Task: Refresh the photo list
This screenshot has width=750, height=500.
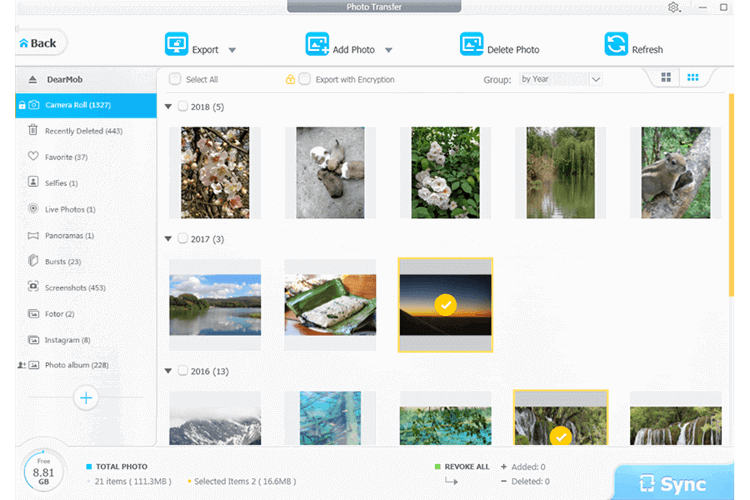Action: point(616,45)
